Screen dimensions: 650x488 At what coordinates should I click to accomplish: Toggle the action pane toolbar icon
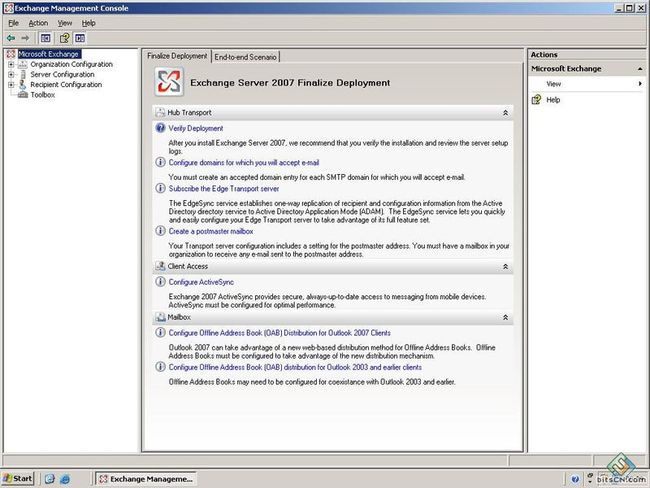pyautogui.click(x=80, y=38)
